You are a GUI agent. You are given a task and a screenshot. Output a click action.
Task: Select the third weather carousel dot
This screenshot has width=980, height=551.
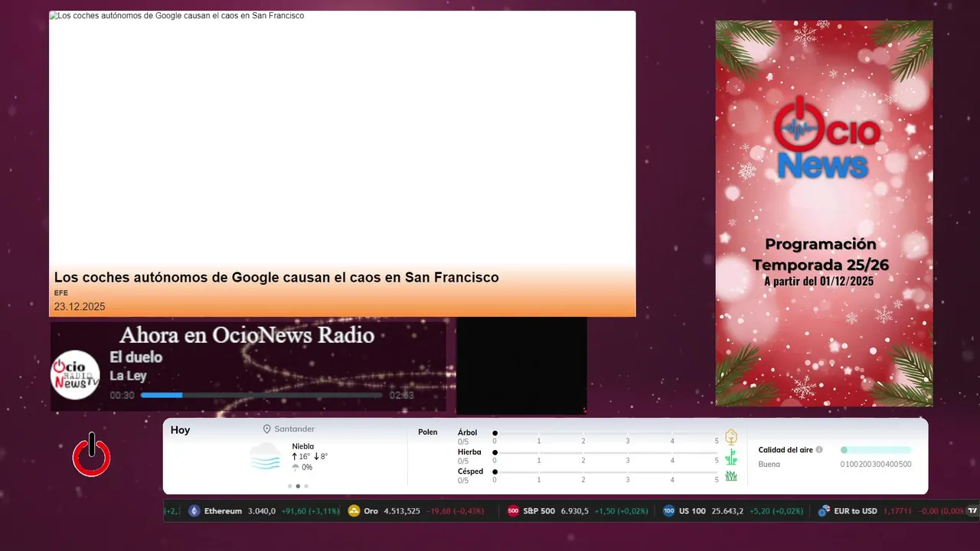[x=306, y=486]
